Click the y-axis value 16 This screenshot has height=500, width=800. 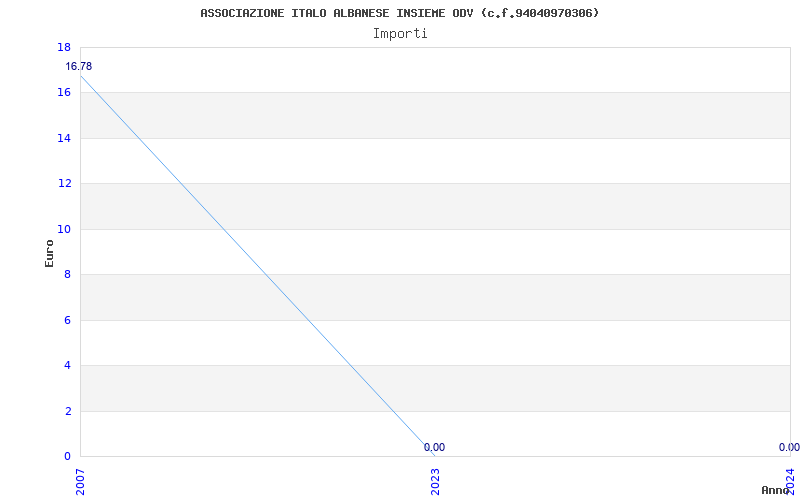tap(64, 93)
